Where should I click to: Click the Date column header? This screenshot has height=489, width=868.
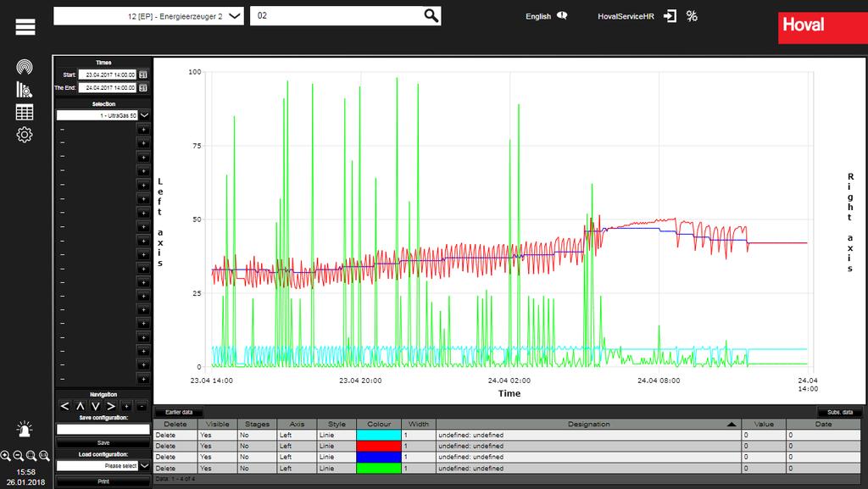(x=823, y=425)
